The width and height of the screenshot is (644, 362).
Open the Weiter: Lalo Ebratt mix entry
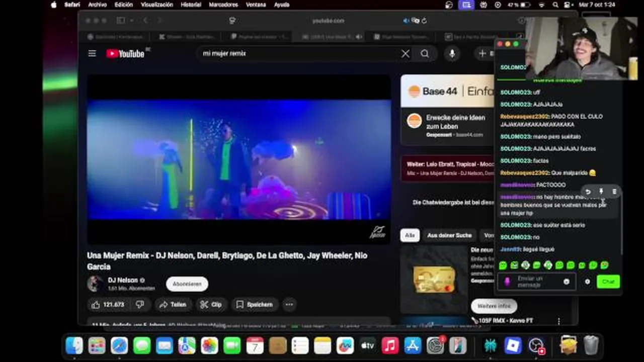coord(448,168)
